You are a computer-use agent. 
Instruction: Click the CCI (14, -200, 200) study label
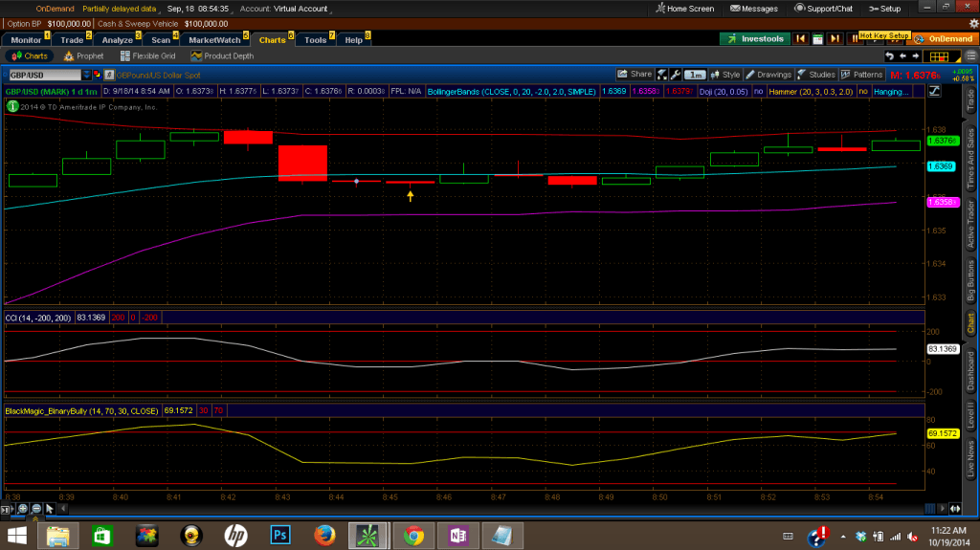point(38,318)
